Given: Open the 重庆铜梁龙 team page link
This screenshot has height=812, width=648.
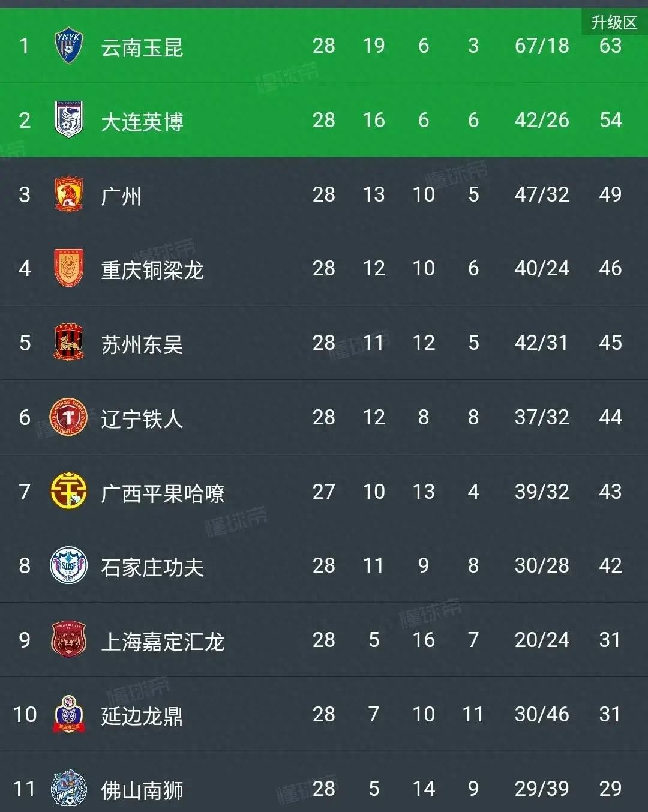Looking at the screenshot, I should (152, 270).
